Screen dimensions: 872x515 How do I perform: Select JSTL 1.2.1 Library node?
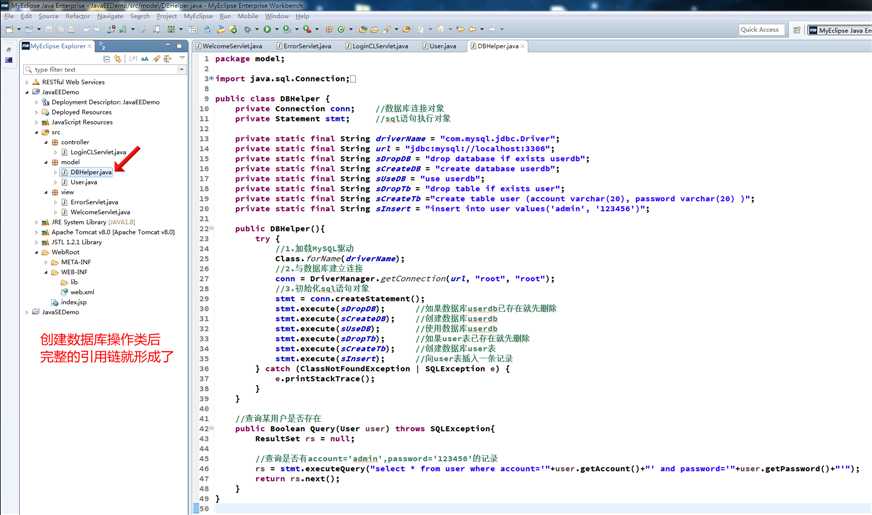pos(72,242)
